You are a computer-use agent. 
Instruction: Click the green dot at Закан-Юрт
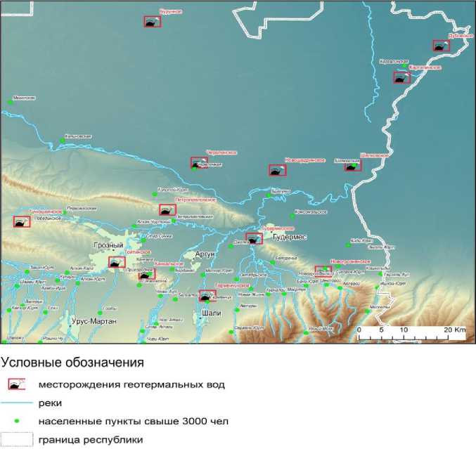(27, 271)
